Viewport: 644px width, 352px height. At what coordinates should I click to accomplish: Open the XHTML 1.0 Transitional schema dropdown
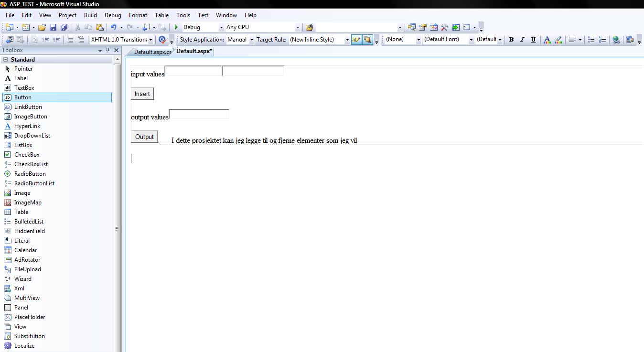pyautogui.click(x=150, y=40)
